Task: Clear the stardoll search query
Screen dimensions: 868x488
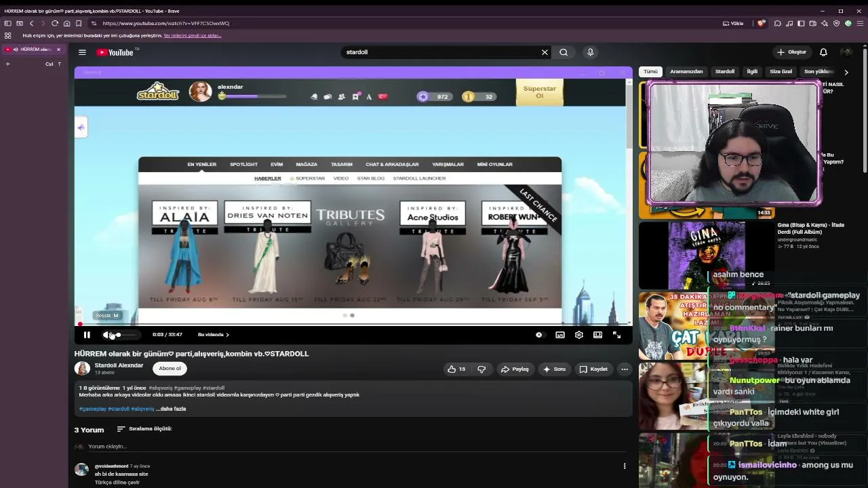Action: [545, 52]
